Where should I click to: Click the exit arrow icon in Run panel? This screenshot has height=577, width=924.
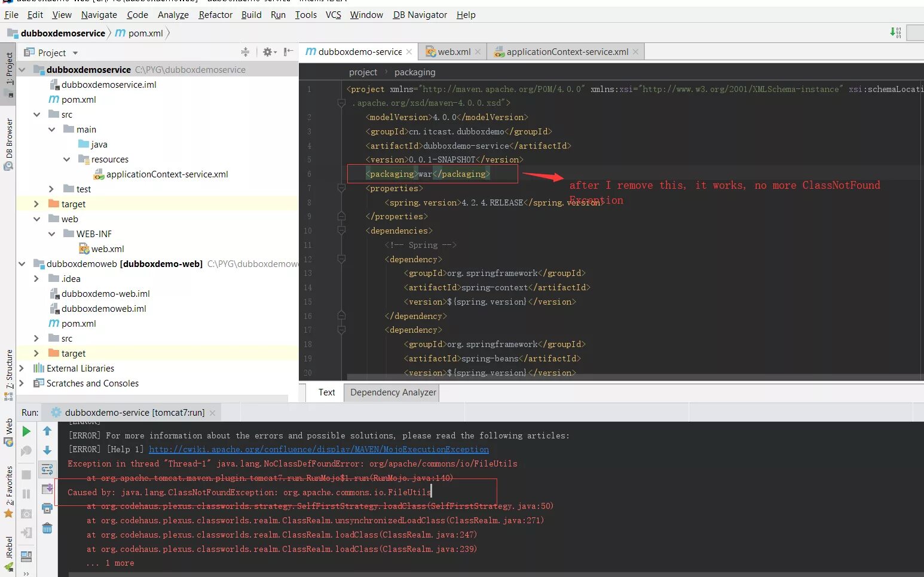[26, 533]
